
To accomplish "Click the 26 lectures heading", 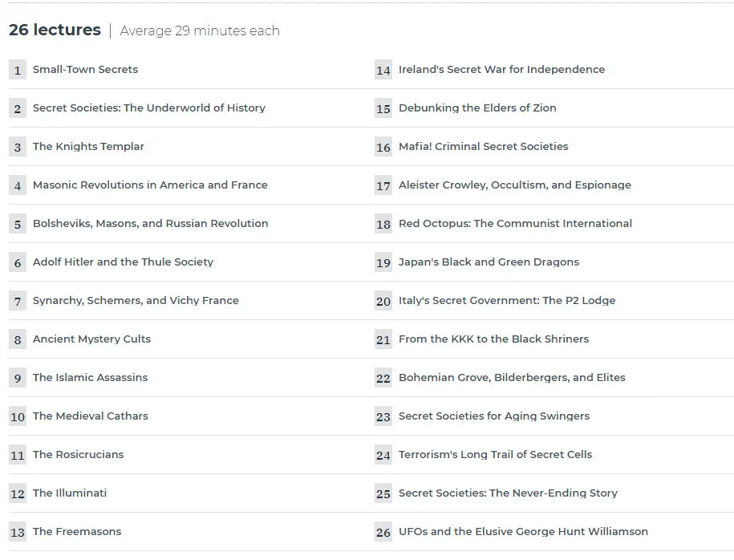I will pyautogui.click(x=55, y=30).
